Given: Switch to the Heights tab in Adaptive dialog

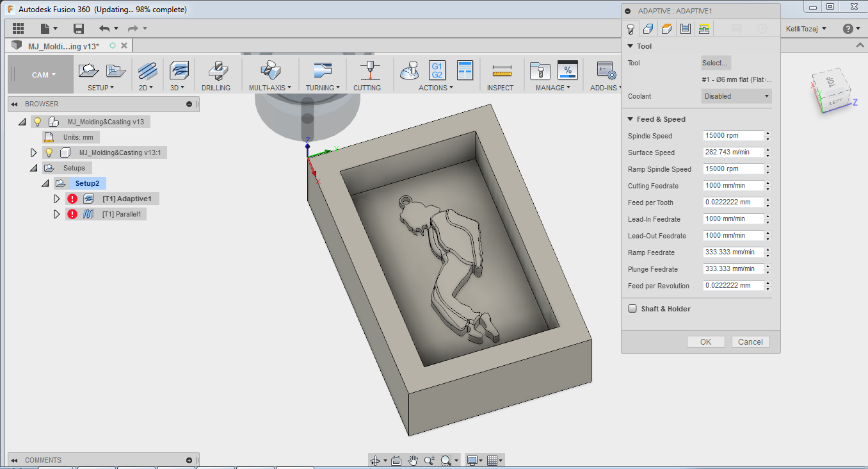Looking at the screenshot, I should point(666,28).
